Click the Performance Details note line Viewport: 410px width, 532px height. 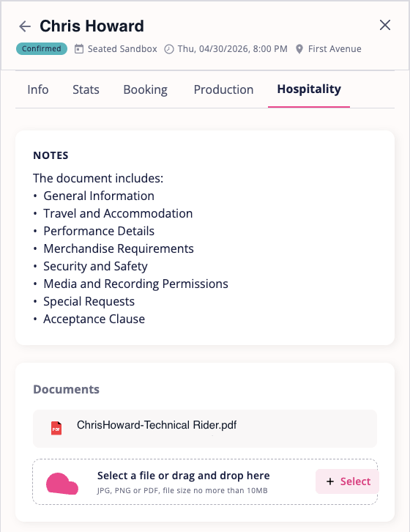click(99, 231)
